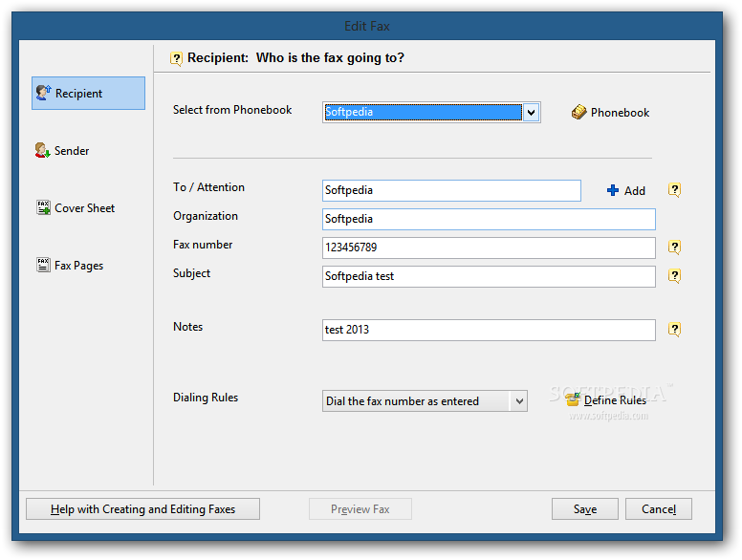Click the Notes field containing test 2013

[489, 330]
